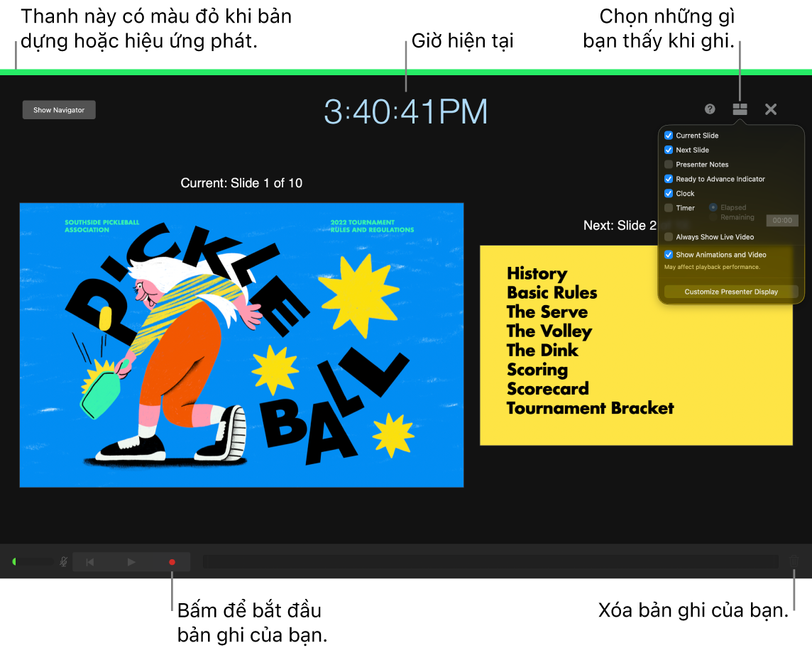Enable the Presenter Notes checkbox

coord(669,164)
